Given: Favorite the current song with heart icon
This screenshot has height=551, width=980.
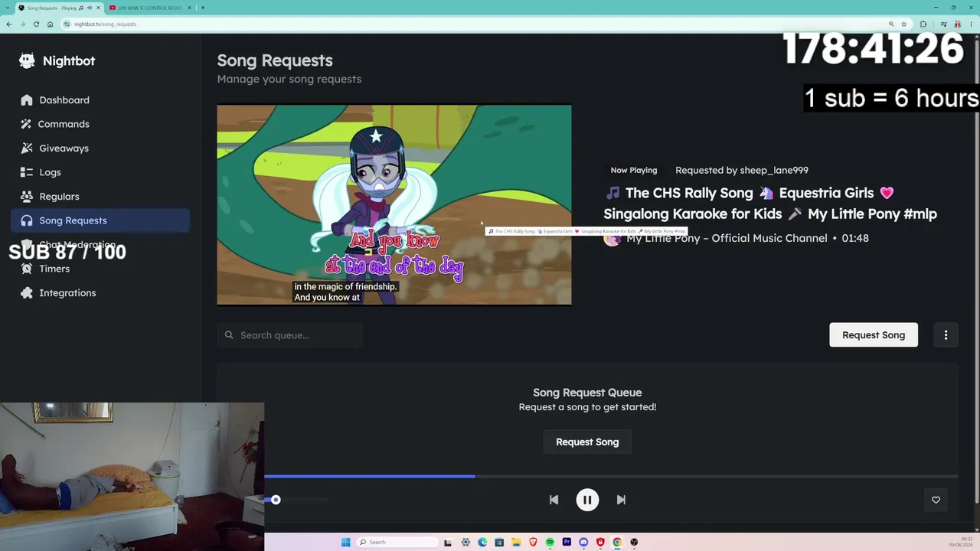Looking at the screenshot, I should pos(936,500).
